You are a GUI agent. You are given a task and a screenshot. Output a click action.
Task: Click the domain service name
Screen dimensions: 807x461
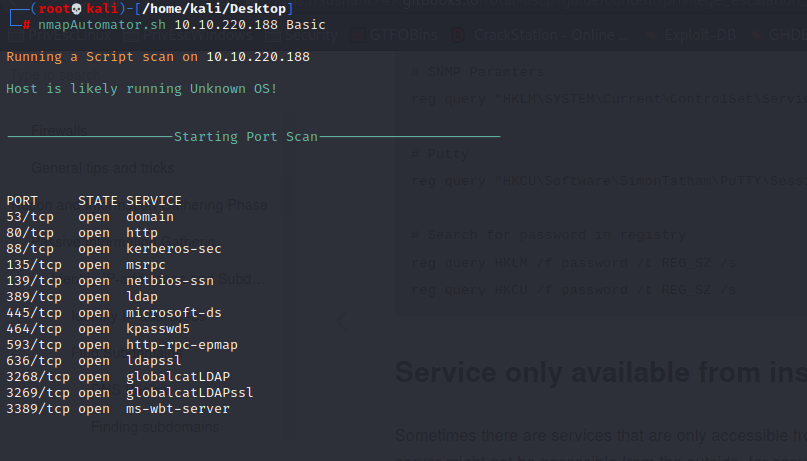150,217
